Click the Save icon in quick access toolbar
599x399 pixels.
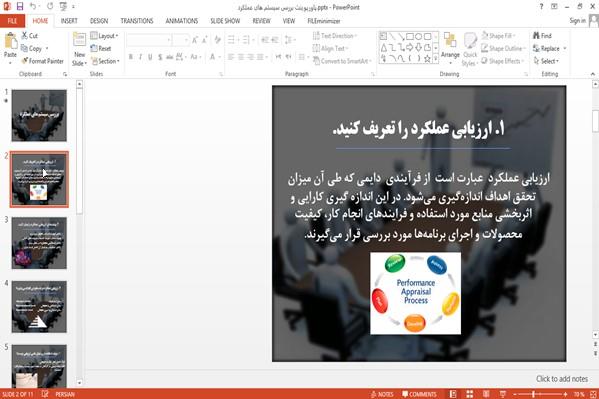pos(20,6)
